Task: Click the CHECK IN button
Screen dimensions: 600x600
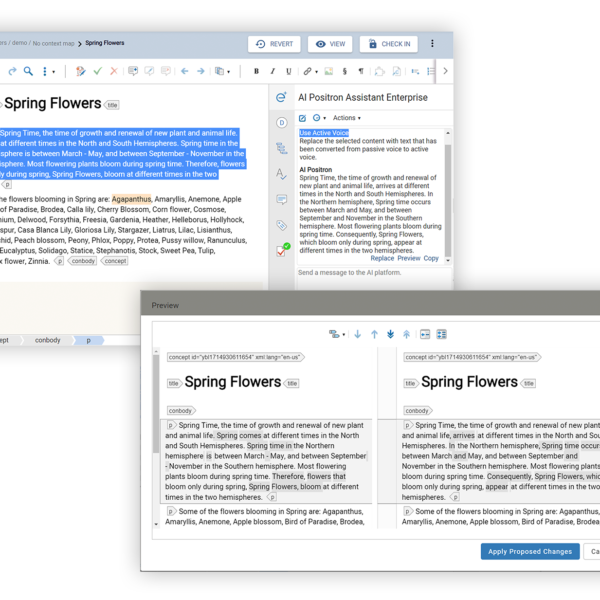Action: 389,44
